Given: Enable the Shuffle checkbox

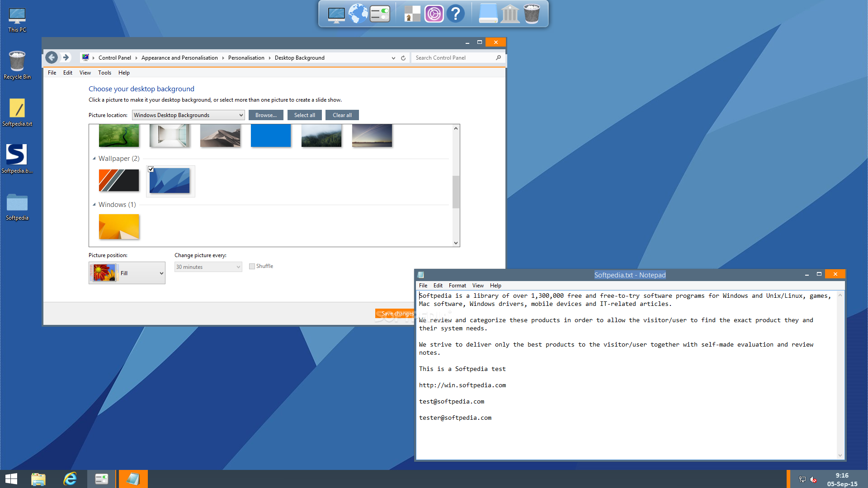Looking at the screenshot, I should coord(252,267).
